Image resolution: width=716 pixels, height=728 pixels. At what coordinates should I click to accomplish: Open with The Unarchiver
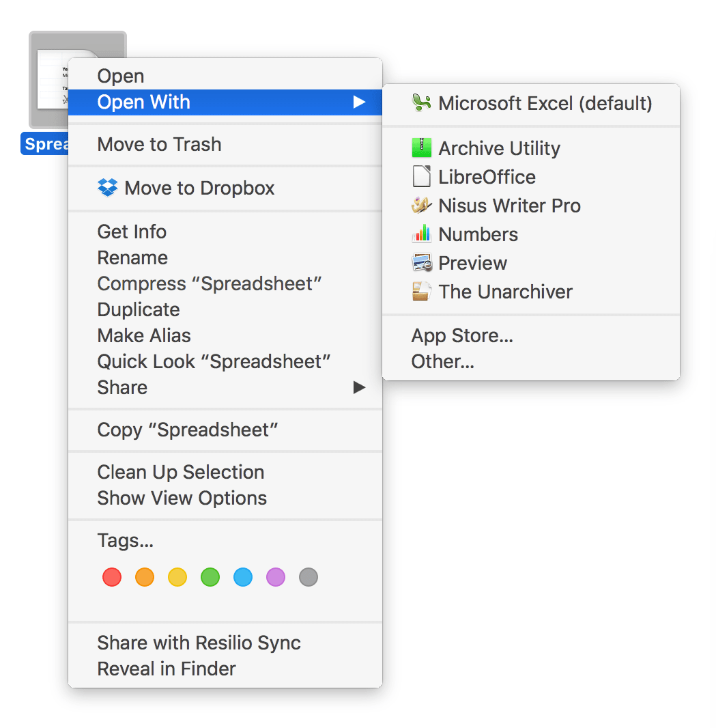click(531, 292)
